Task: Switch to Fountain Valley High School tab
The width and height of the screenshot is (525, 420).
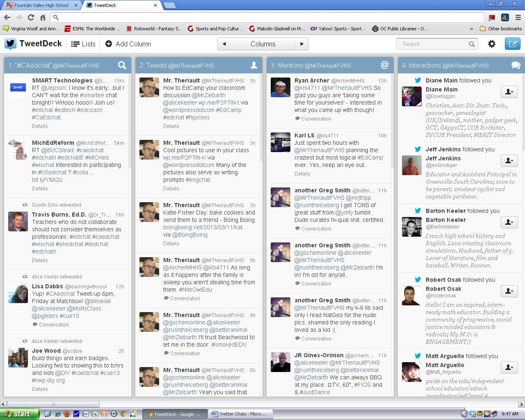Action: click(41, 5)
